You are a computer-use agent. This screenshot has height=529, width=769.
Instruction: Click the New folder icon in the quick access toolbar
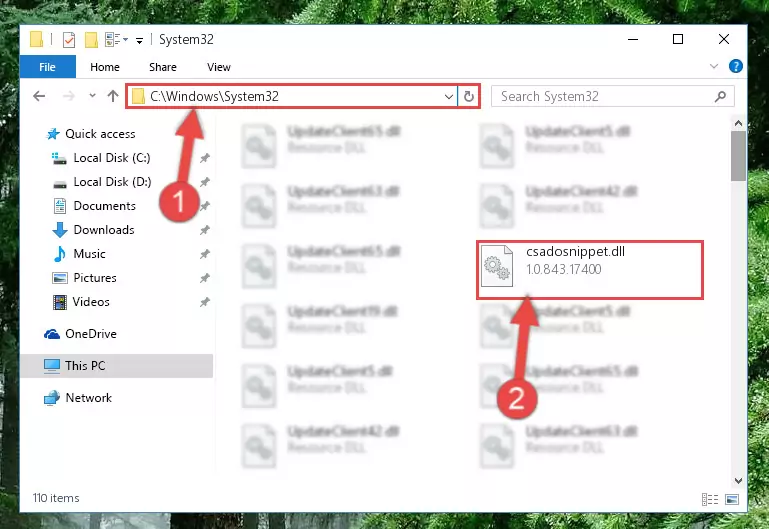pyautogui.click(x=91, y=40)
